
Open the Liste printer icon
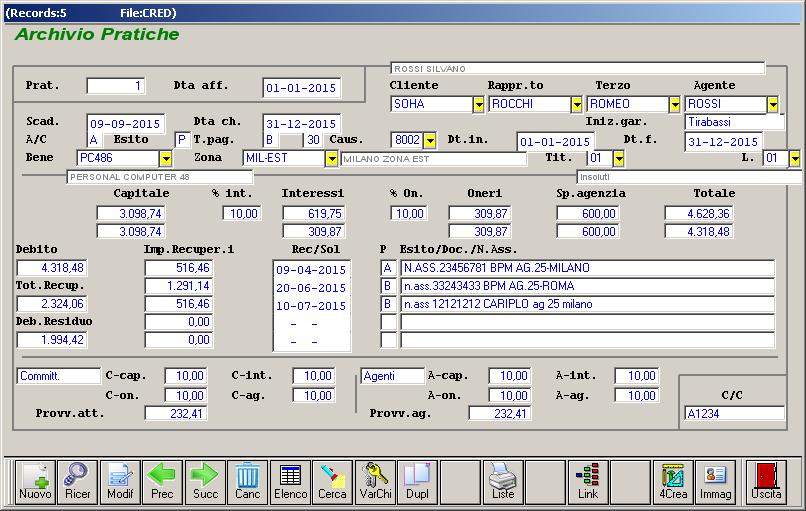[x=503, y=482]
